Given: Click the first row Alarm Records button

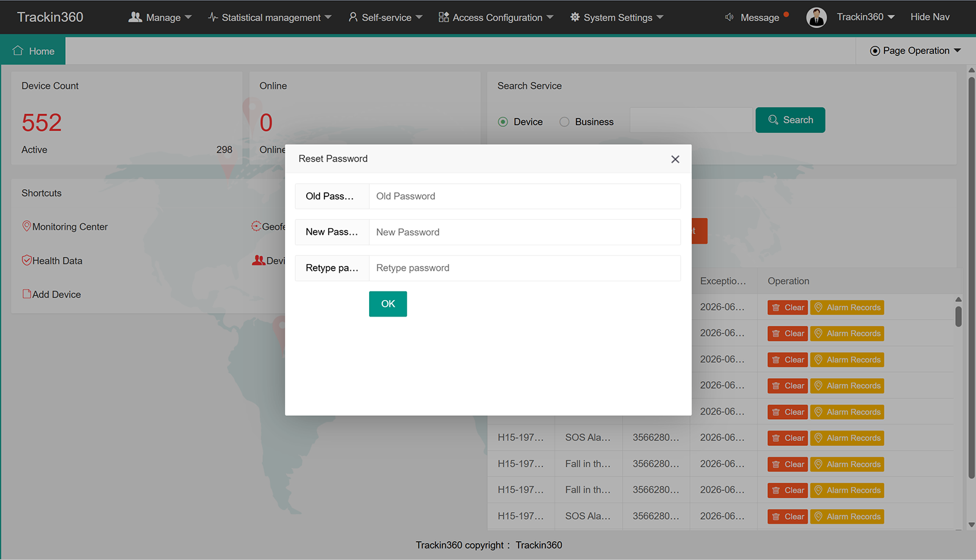Looking at the screenshot, I should tap(847, 307).
